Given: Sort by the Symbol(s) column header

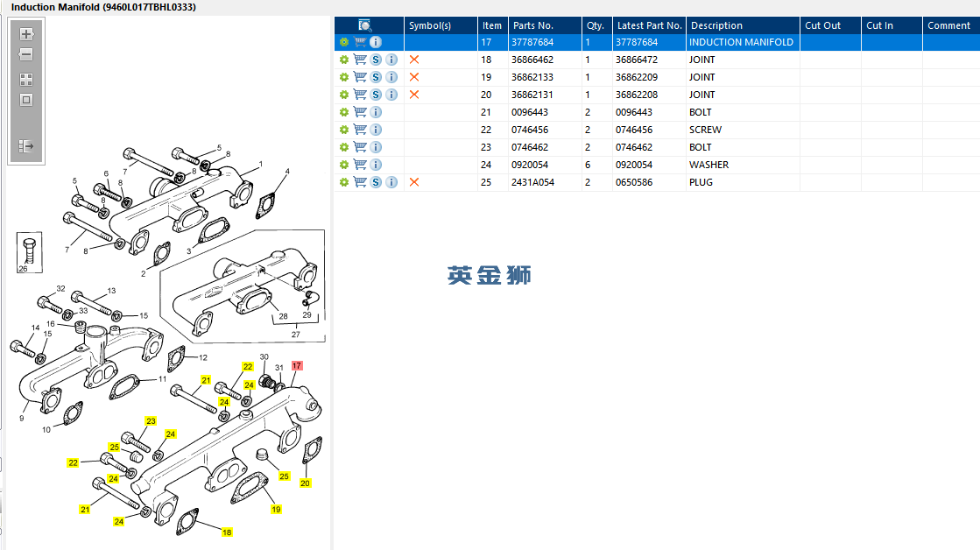Looking at the screenshot, I should [x=441, y=25].
